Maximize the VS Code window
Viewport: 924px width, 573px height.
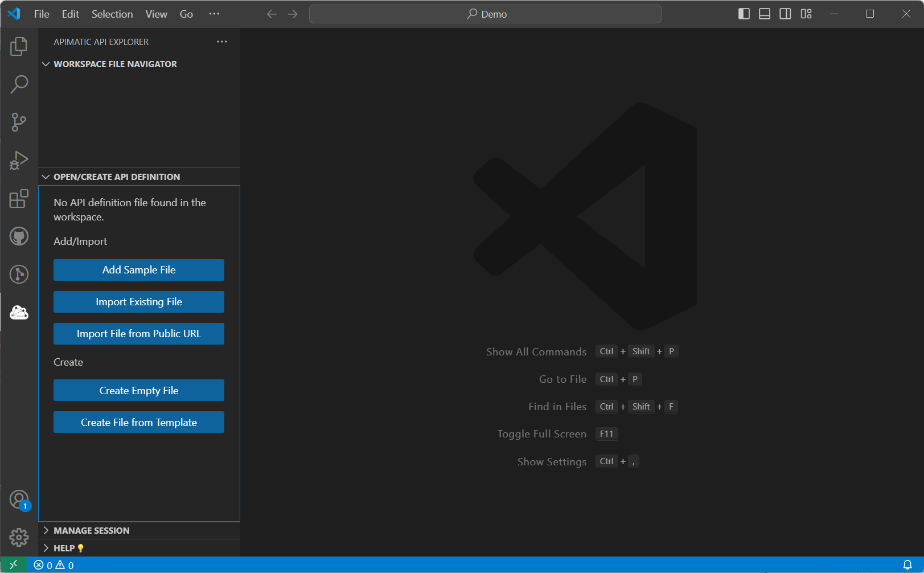870,14
